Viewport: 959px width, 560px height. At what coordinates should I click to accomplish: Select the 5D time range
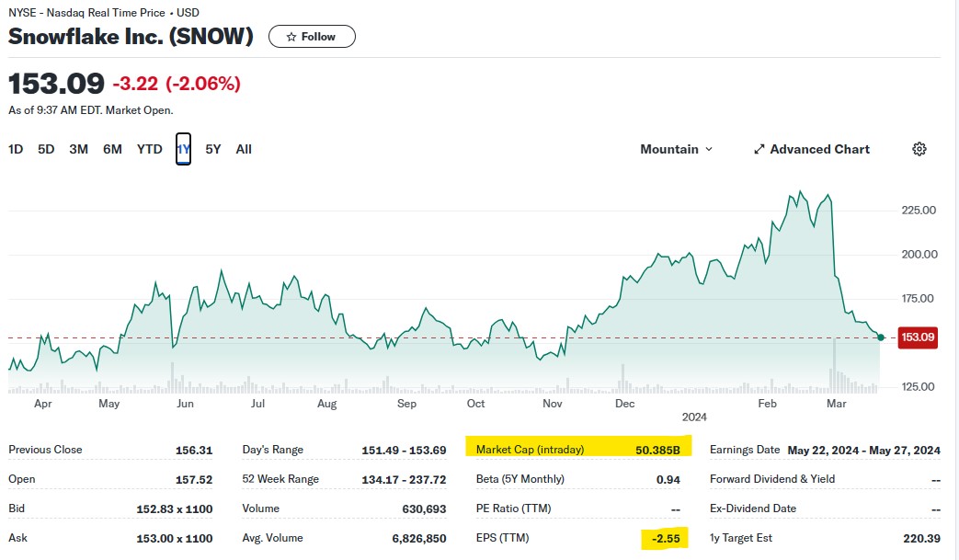click(x=46, y=149)
